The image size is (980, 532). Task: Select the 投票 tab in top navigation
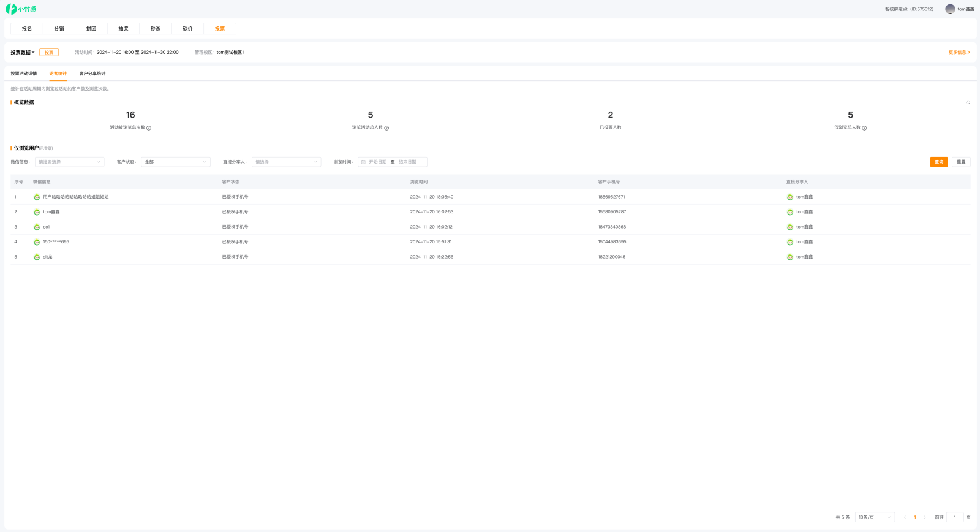[x=220, y=29]
